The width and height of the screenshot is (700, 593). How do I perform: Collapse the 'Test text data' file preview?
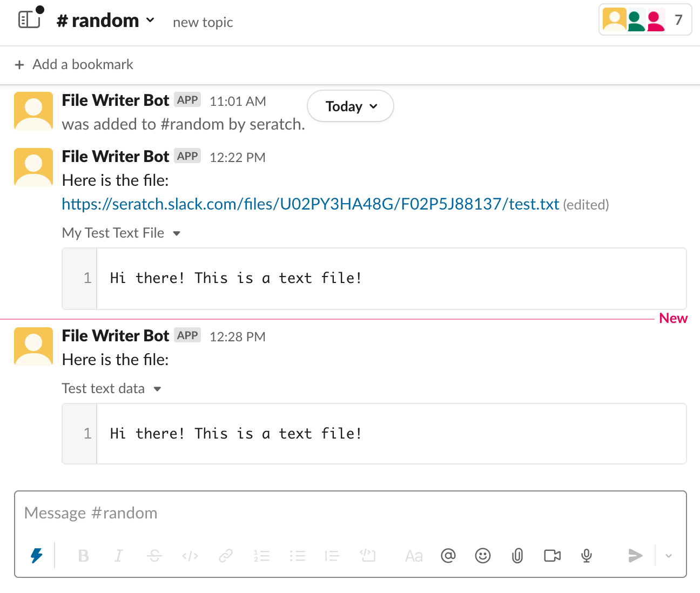[x=157, y=389]
